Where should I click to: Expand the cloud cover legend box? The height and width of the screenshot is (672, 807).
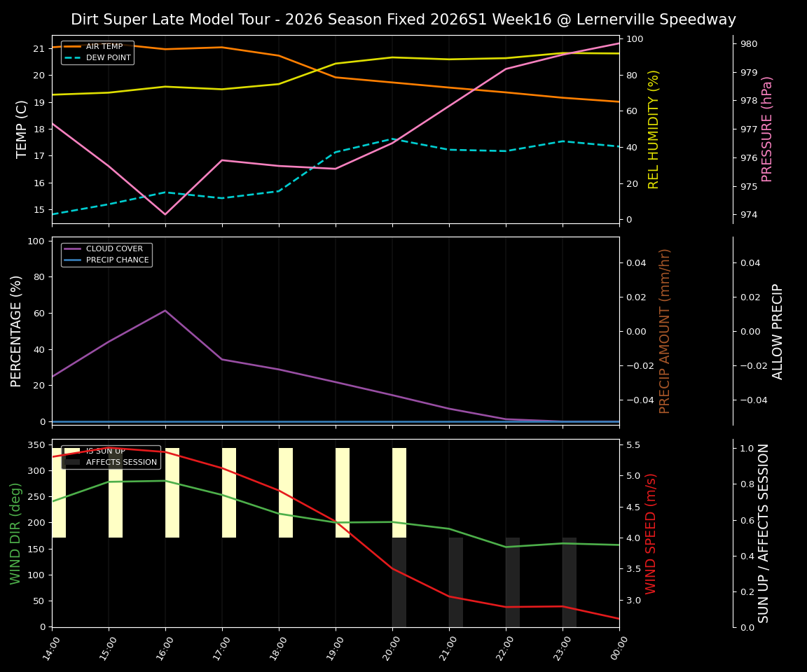pyautogui.click(x=105, y=253)
